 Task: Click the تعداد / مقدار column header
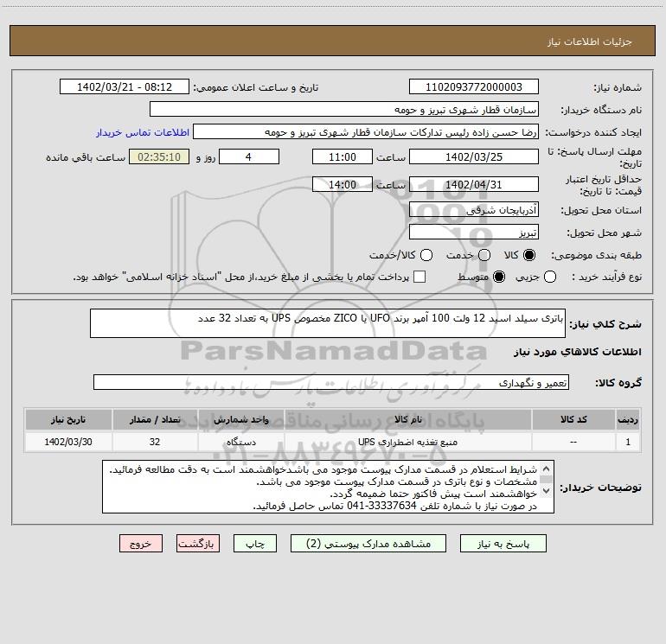(x=155, y=419)
